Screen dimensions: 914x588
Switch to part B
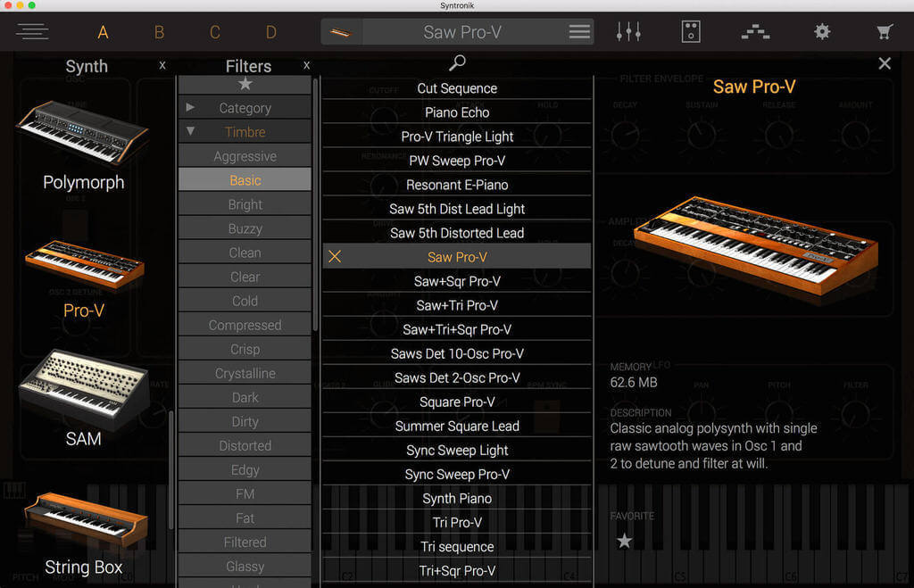click(159, 32)
